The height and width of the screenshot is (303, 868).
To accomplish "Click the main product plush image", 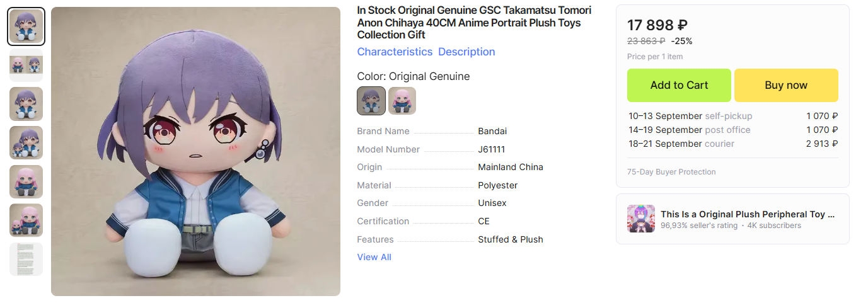I will (195, 151).
